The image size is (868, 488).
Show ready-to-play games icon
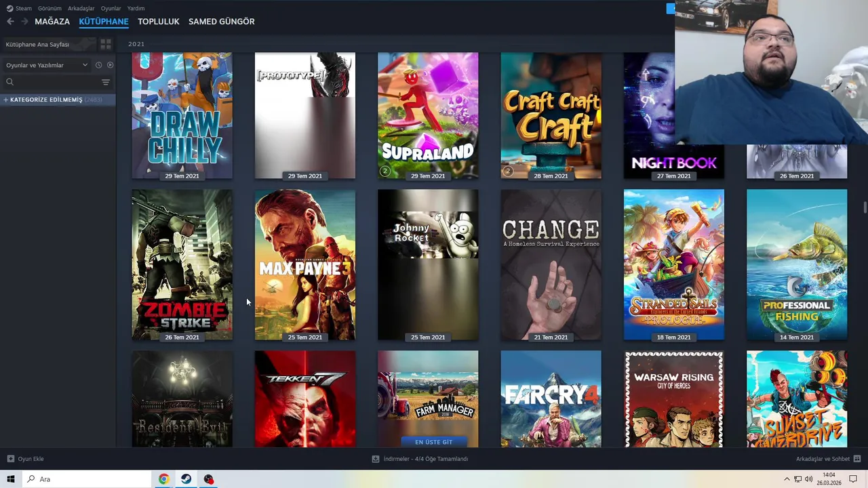(110, 65)
